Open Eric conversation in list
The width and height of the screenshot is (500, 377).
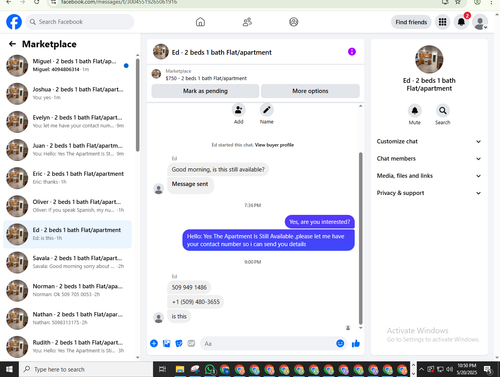67,178
